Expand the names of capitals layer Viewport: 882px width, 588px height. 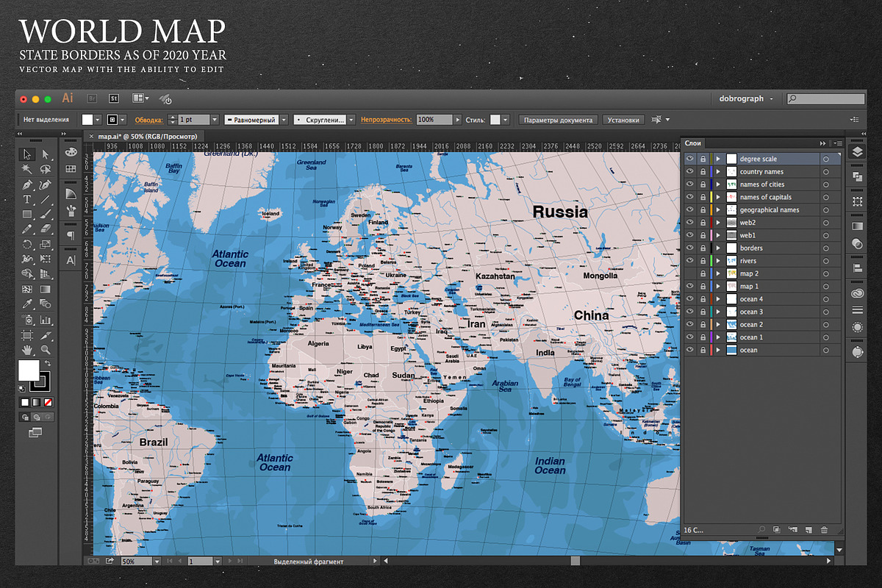[718, 197]
